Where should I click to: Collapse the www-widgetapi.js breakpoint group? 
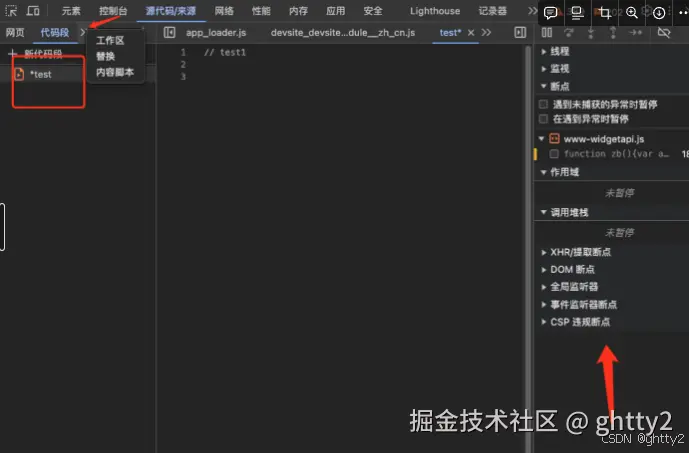point(541,139)
